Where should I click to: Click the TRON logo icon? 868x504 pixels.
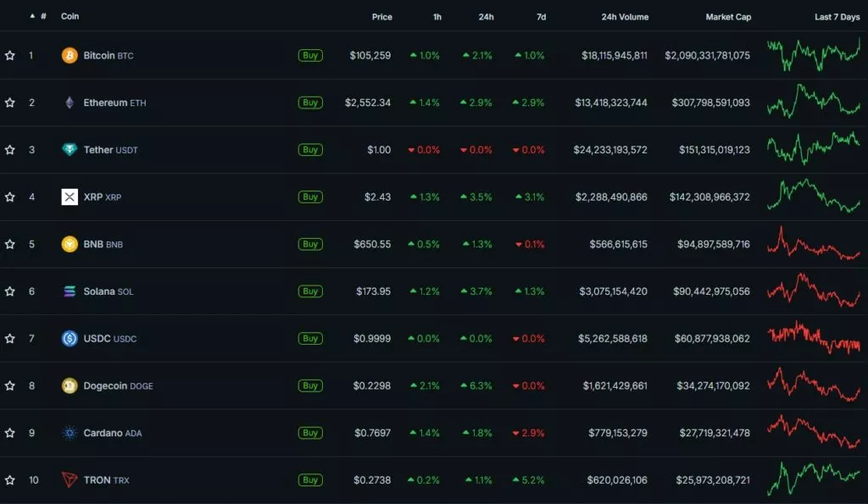coord(70,480)
